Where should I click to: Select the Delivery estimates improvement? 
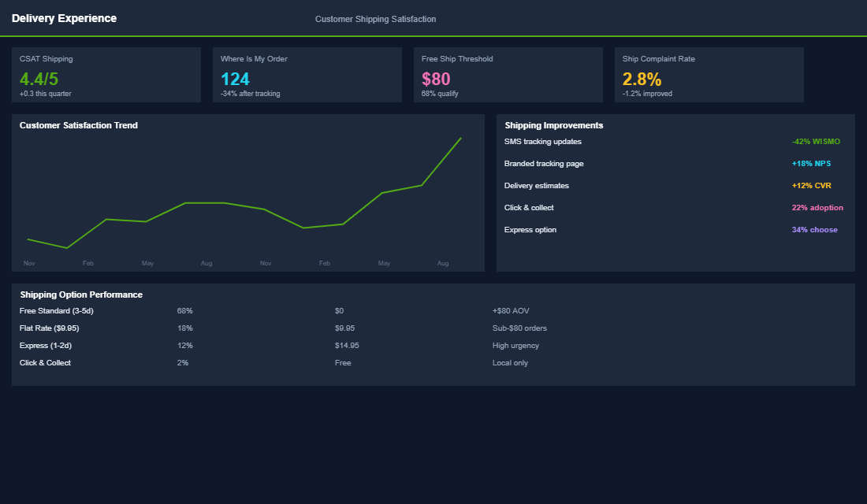click(536, 185)
